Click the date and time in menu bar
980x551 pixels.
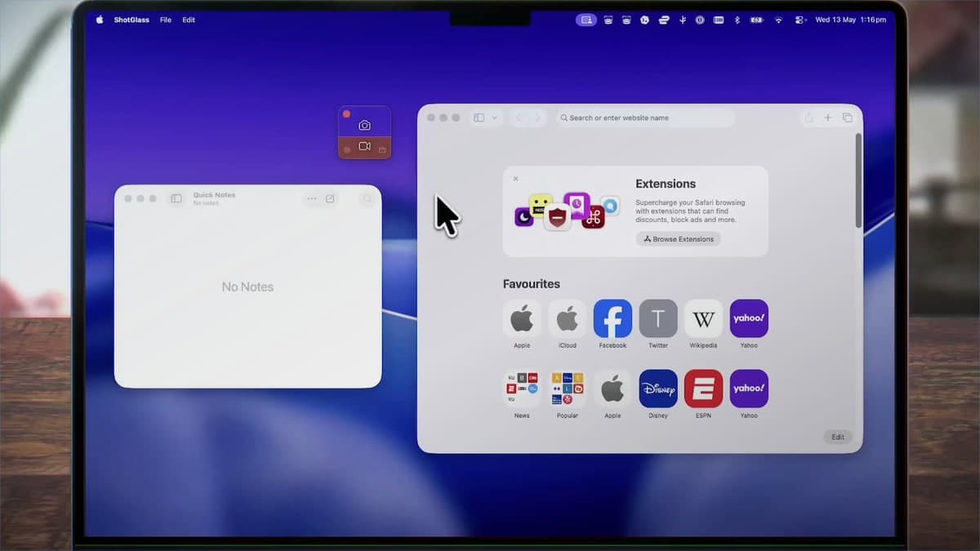click(x=850, y=20)
